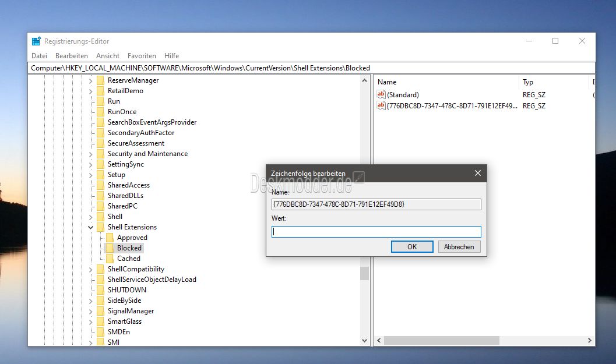Open the Favoriten menu
This screenshot has height=364, width=616.
pyautogui.click(x=142, y=56)
